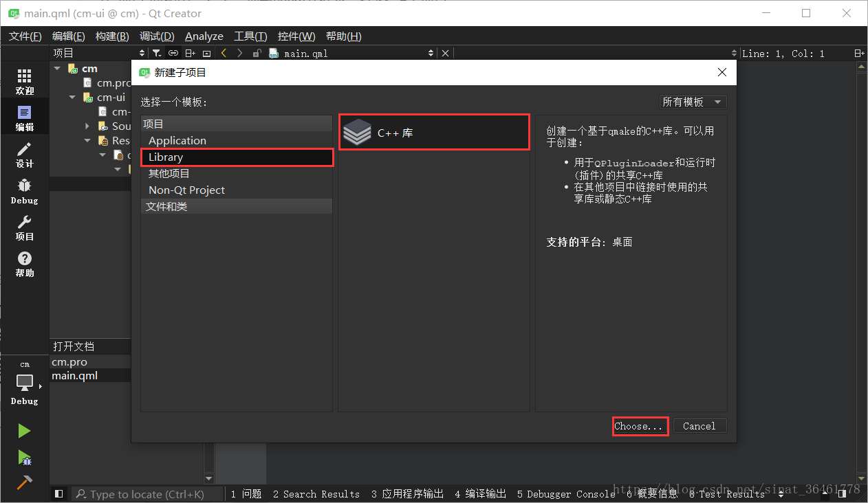Image resolution: width=868 pixels, height=503 pixels.
Task: Collapse the Res (Resources) folder node
Action: [87, 140]
